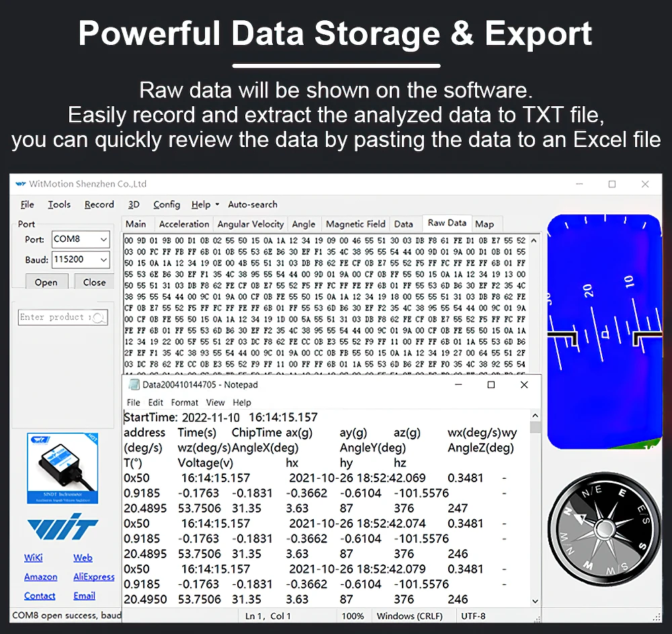Viewport: 672px width, 634px height.
Task: Switch to the Map tab
Action: [485, 224]
